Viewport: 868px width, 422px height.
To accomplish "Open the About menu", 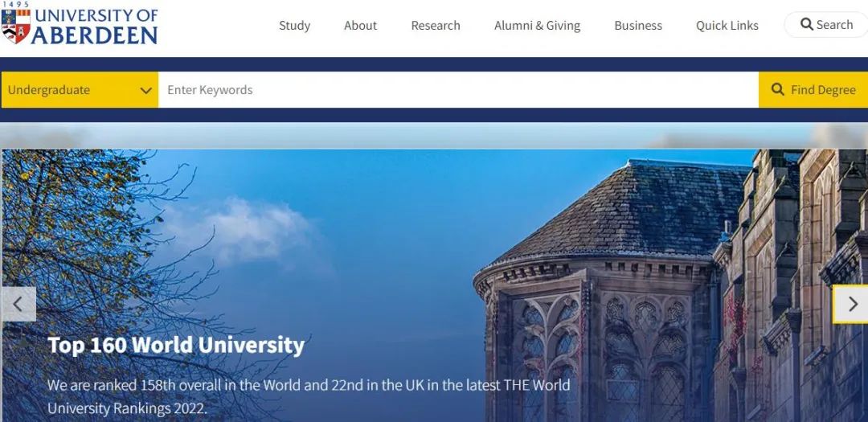I will click(x=360, y=26).
